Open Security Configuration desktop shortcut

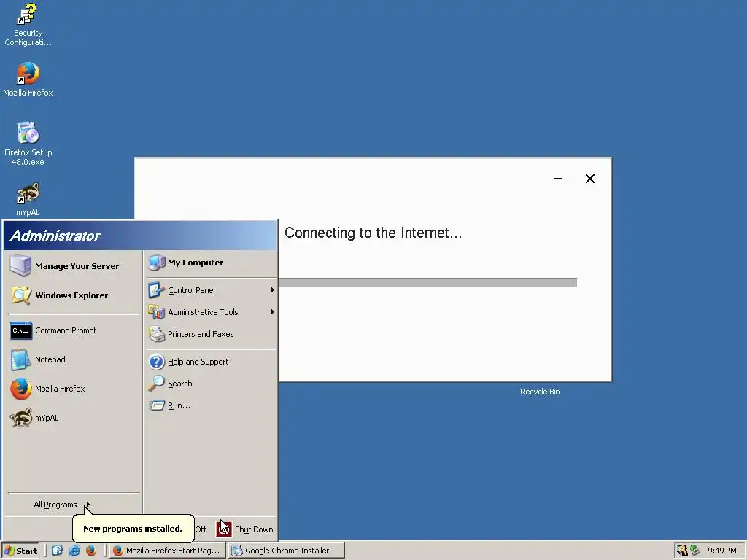[28, 25]
